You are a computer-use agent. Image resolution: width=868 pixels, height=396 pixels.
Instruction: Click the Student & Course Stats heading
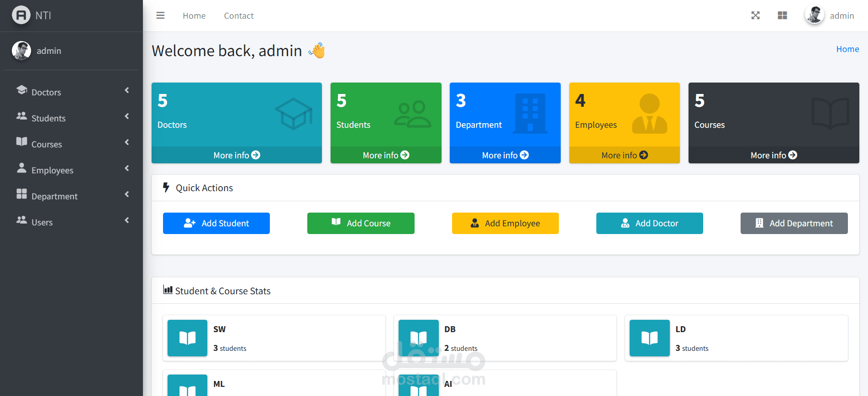click(223, 291)
